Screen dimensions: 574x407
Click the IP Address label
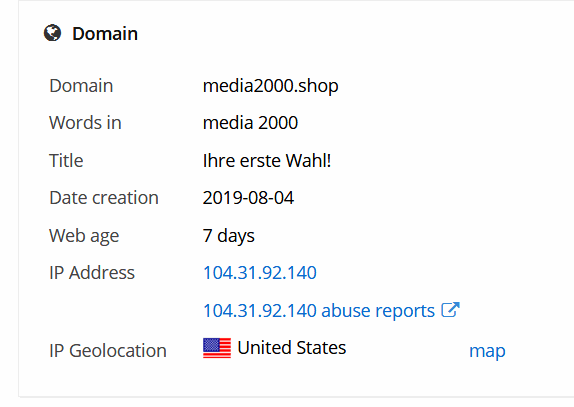coord(92,273)
